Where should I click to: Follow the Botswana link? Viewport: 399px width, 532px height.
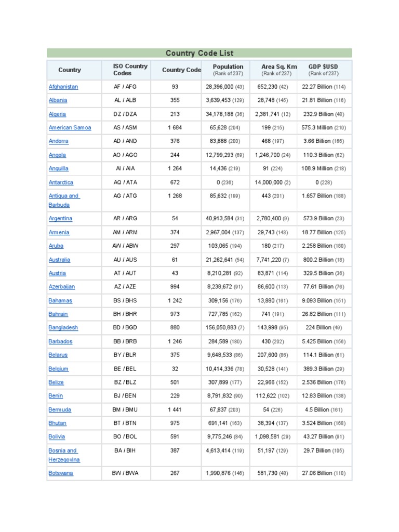61,473
